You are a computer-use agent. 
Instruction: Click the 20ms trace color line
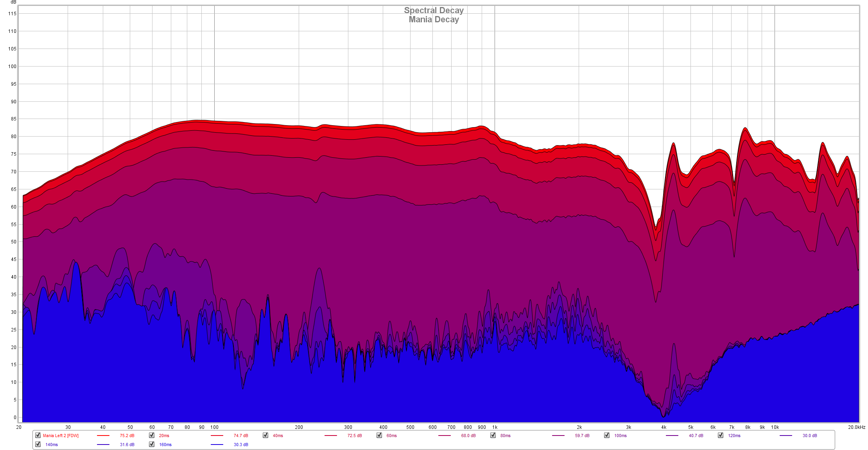coord(217,436)
